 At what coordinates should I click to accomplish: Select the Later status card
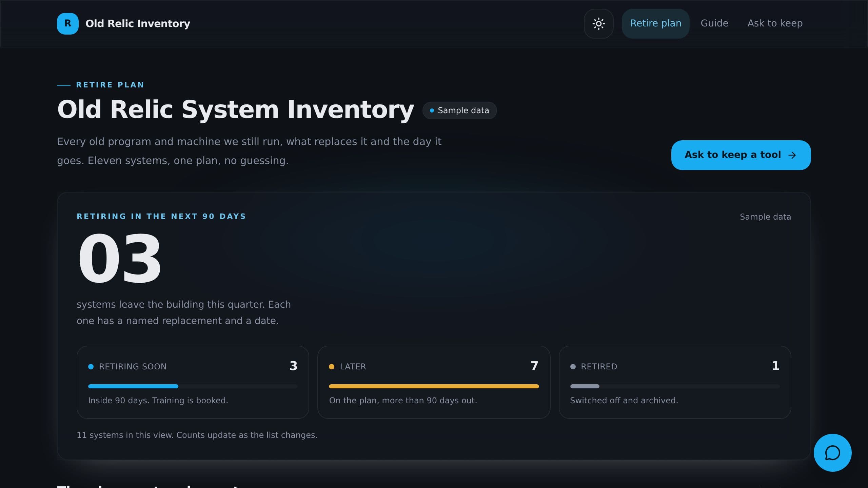tap(434, 382)
